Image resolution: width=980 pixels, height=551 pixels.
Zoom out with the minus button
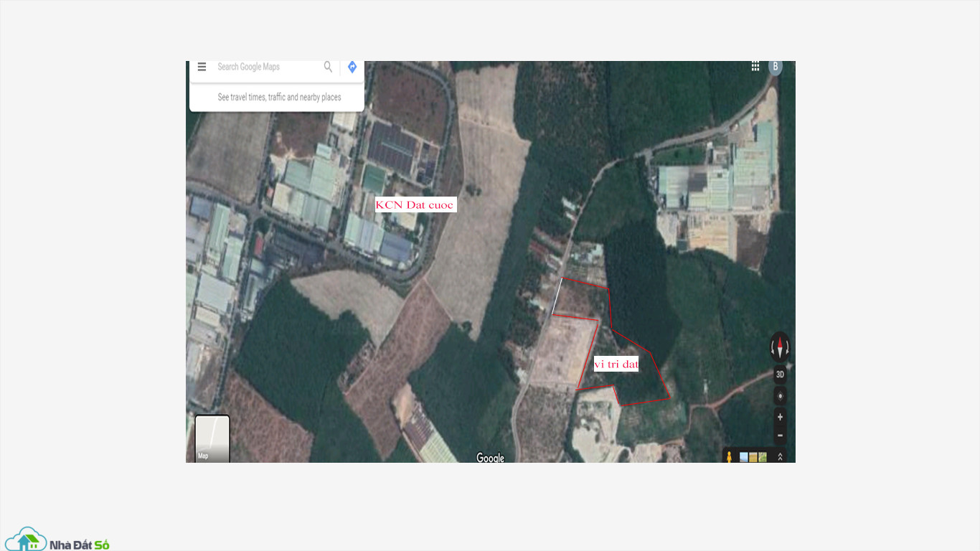780,435
